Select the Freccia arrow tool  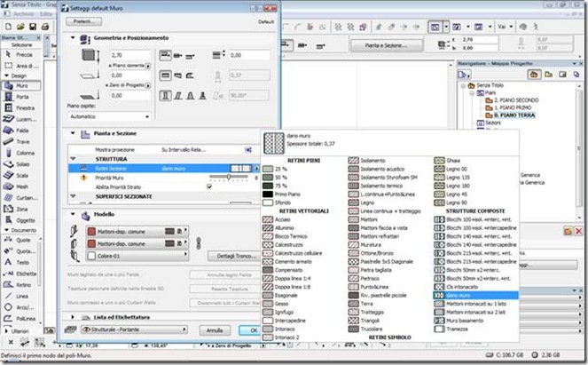[20, 55]
